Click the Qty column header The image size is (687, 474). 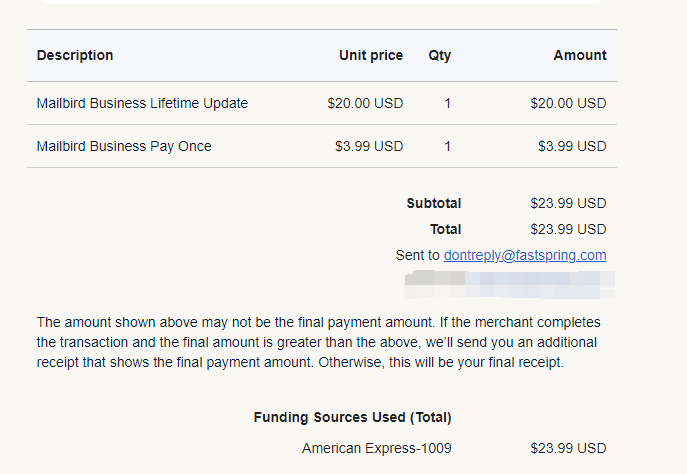click(439, 55)
